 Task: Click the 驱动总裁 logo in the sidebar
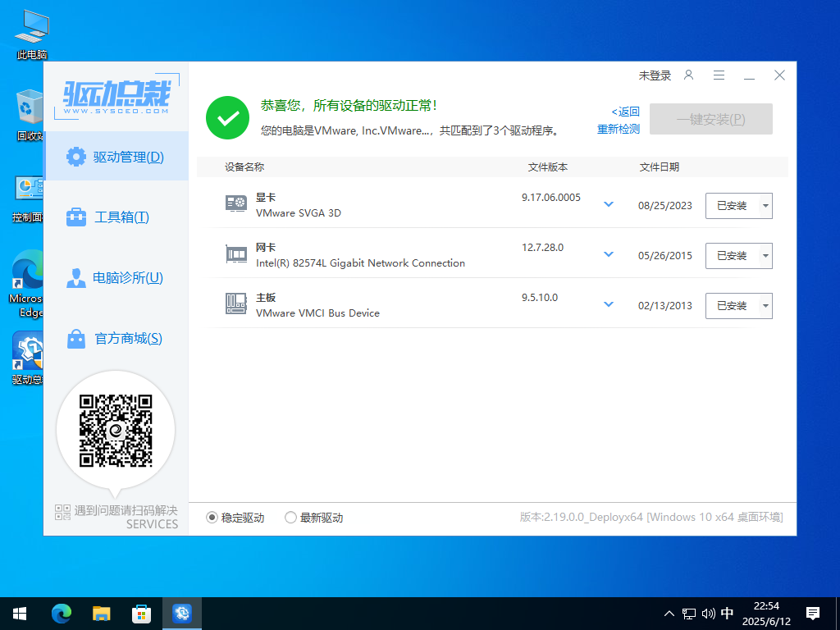116,97
